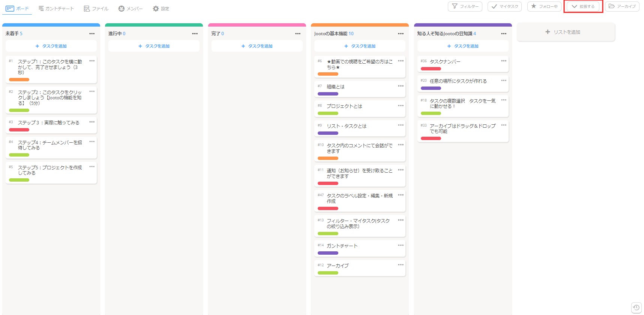Image resolution: width=644 pixels, height=315 pixels.
Task: Click the 未着手 list title
Action: pyautogui.click(x=12, y=34)
